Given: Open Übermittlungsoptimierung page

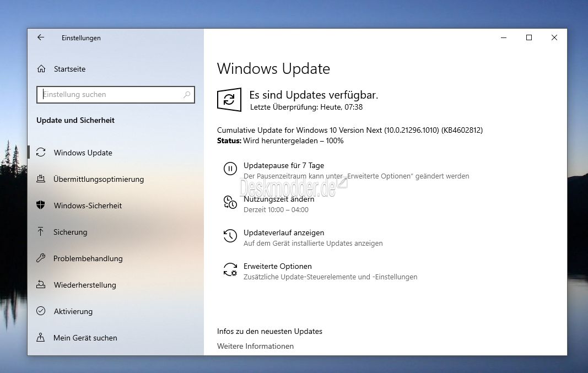Looking at the screenshot, I should coord(99,179).
